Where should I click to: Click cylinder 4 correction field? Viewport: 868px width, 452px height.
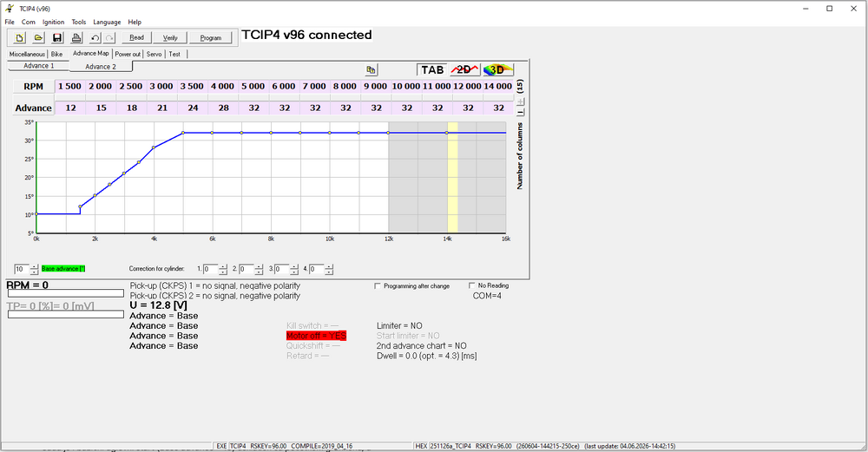pyautogui.click(x=317, y=269)
